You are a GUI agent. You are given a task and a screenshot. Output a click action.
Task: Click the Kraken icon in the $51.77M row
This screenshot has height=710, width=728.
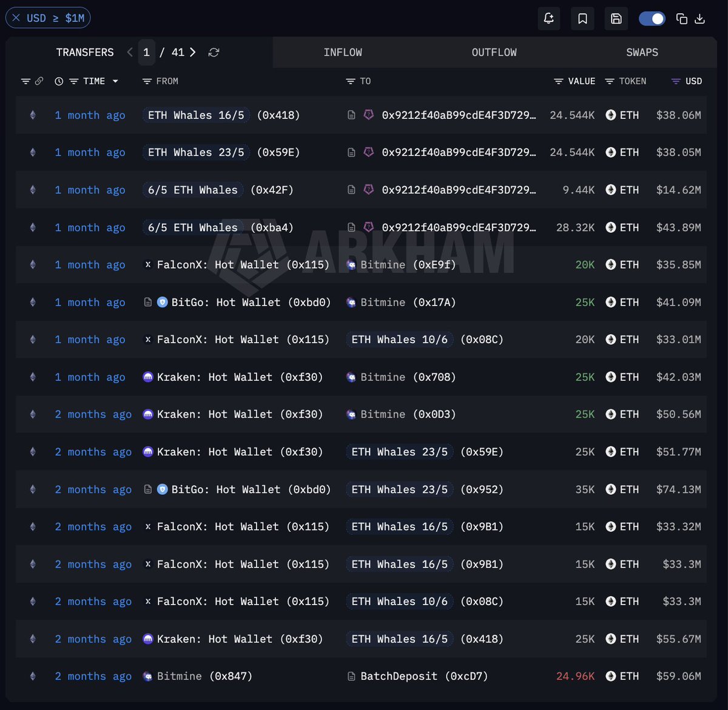click(147, 452)
